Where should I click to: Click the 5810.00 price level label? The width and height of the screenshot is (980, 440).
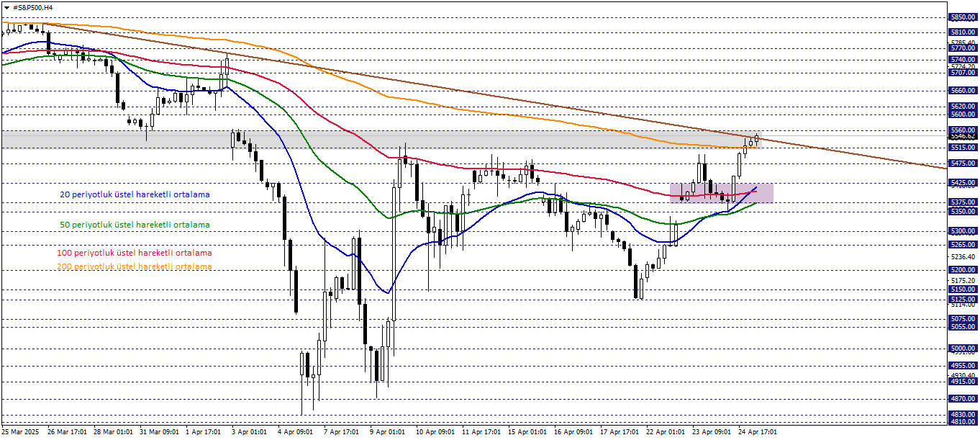point(963,32)
